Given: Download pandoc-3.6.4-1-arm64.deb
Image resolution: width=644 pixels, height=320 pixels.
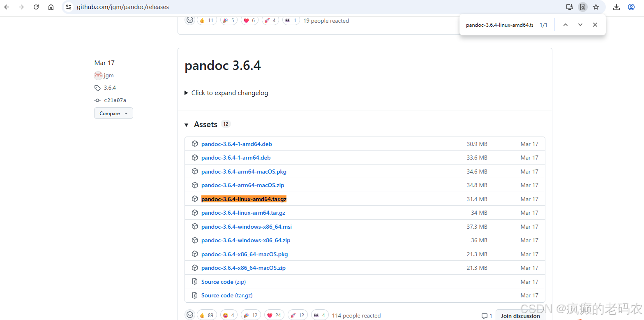Looking at the screenshot, I should coord(236,158).
